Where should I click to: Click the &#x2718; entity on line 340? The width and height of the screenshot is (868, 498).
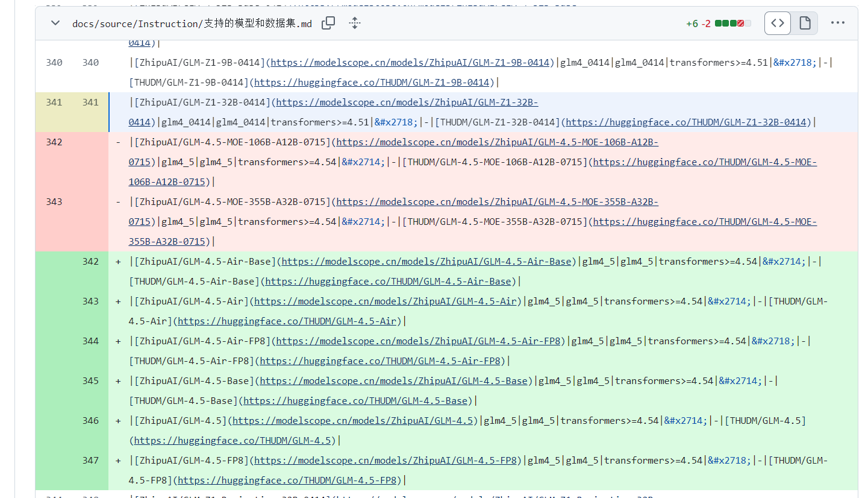point(795,63)
